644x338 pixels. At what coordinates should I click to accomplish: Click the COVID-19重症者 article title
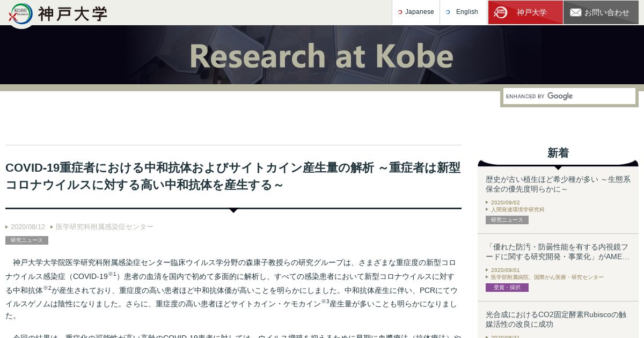233,176
